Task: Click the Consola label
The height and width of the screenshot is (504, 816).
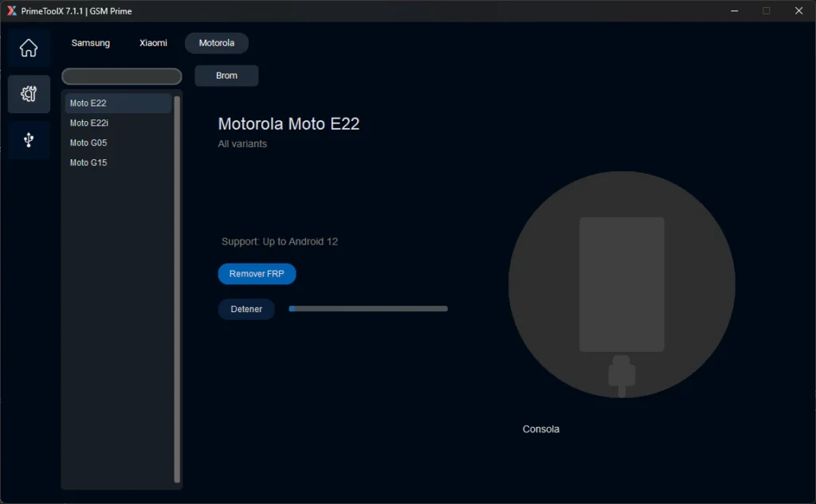Action: pyautogui.click(x=541, y=429)
